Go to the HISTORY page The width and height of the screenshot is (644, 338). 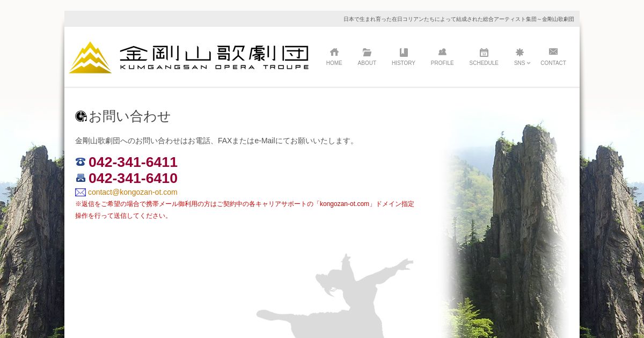coord(404,63)
